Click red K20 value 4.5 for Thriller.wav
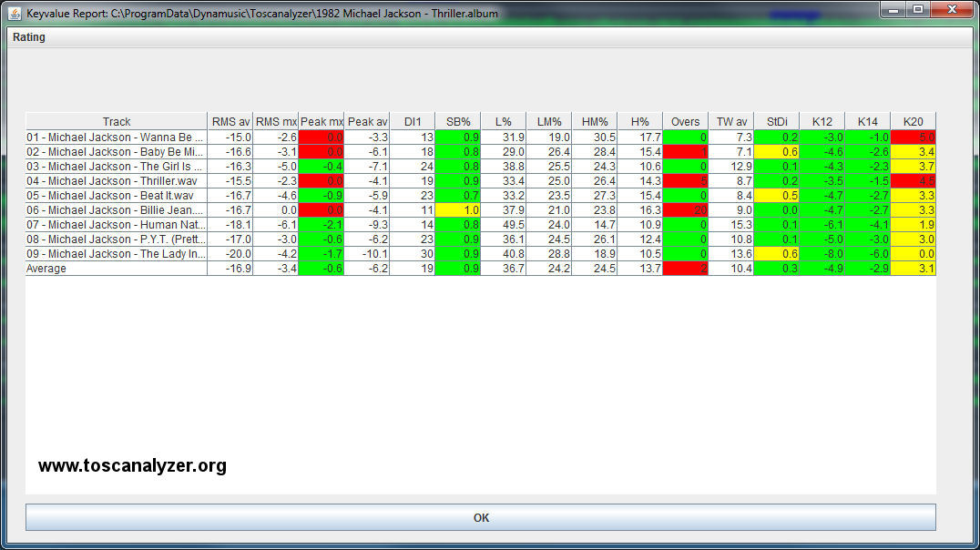980x550 pixels. [914, 181]
